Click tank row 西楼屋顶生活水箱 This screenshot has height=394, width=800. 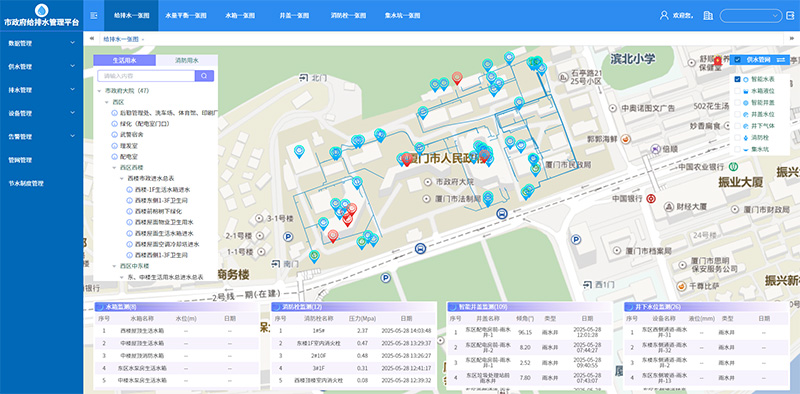point(177,330)
